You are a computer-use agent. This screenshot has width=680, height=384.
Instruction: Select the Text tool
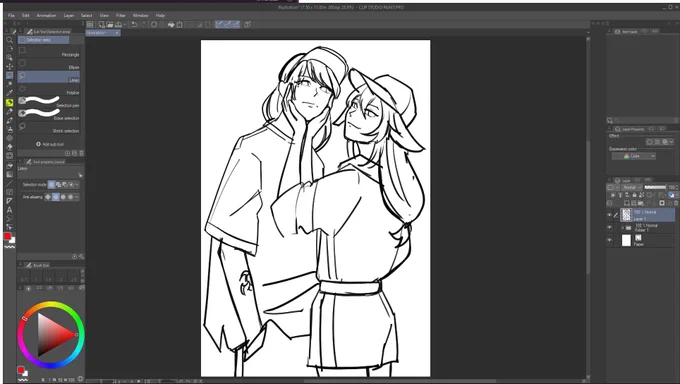pyautogui.click(x=10, y=210)
